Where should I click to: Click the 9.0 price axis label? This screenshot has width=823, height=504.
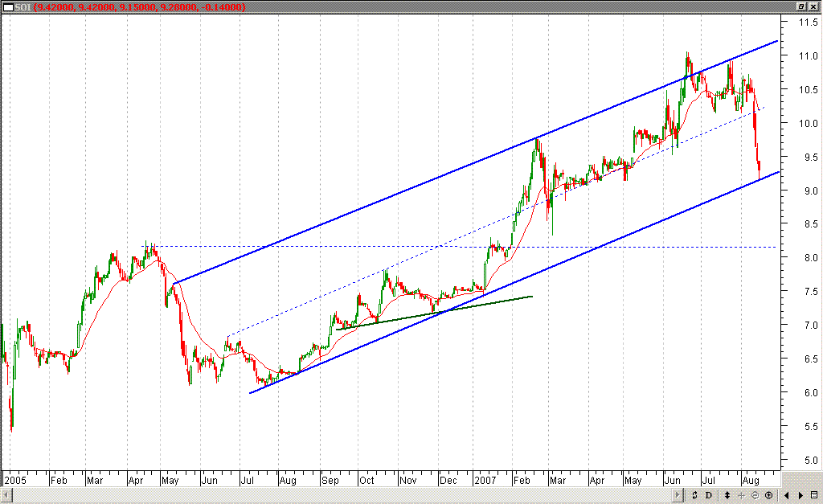point(811,191)
